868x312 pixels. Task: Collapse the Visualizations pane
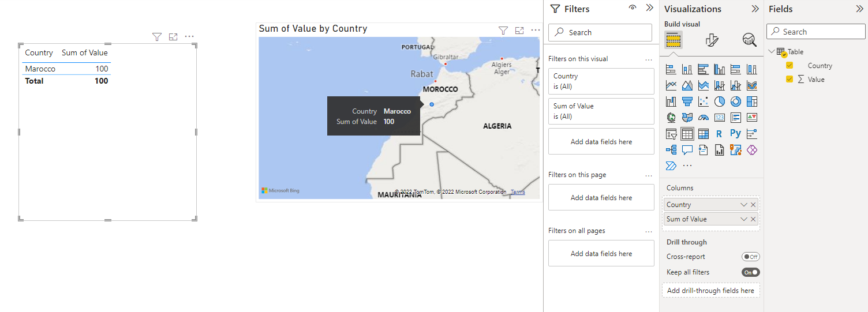[x=755, y=9]
